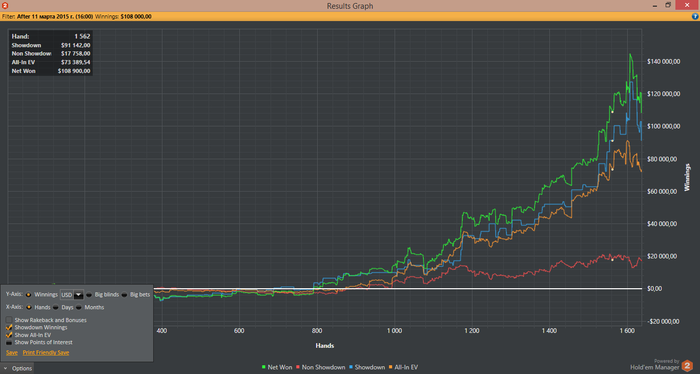Click the Winnings vertical axis title

[x=687, y=178]
